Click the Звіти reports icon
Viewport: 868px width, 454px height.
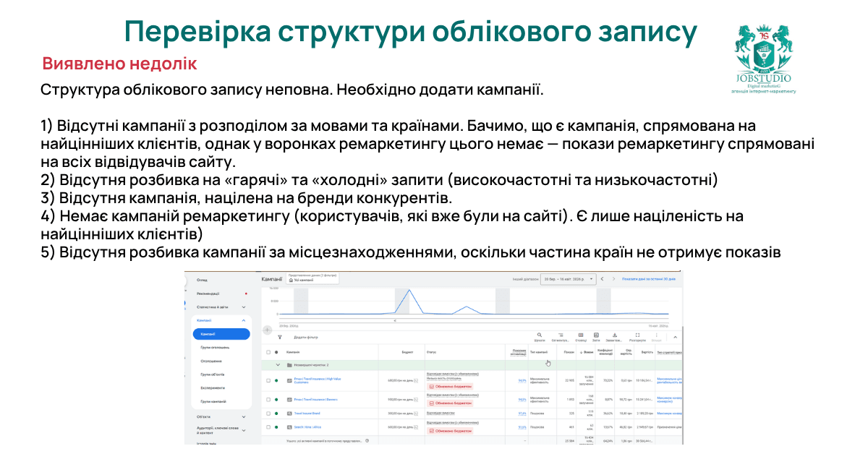(596, 335)
